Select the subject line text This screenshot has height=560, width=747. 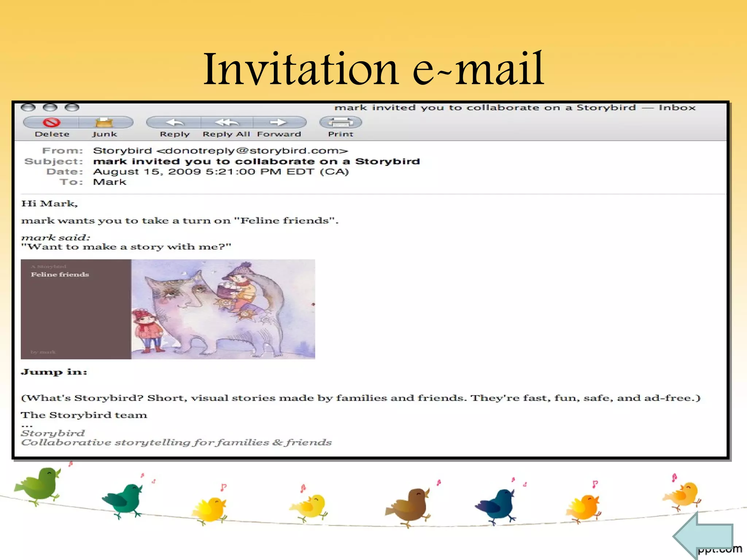256,162
